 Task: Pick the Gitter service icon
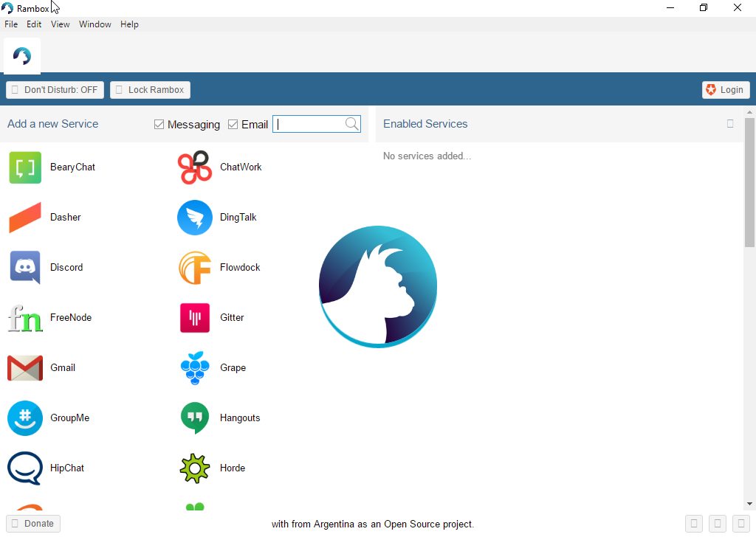pyautogui.click(x=195, y=318)
